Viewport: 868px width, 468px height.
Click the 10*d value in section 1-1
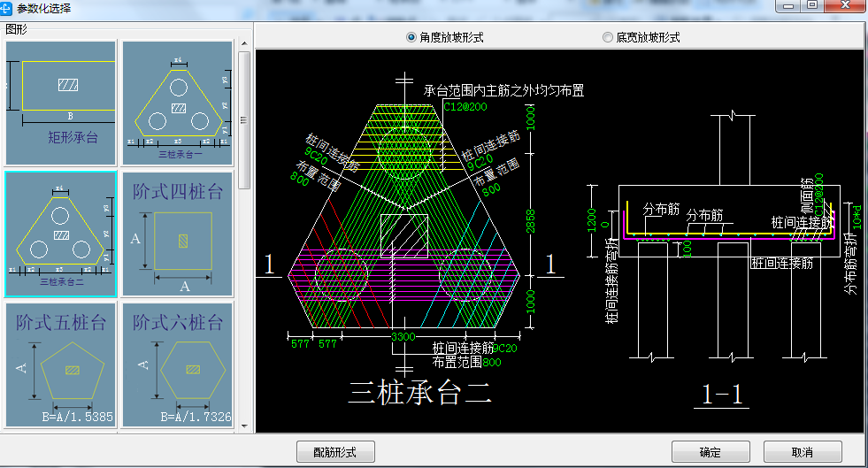coord(856,217)
